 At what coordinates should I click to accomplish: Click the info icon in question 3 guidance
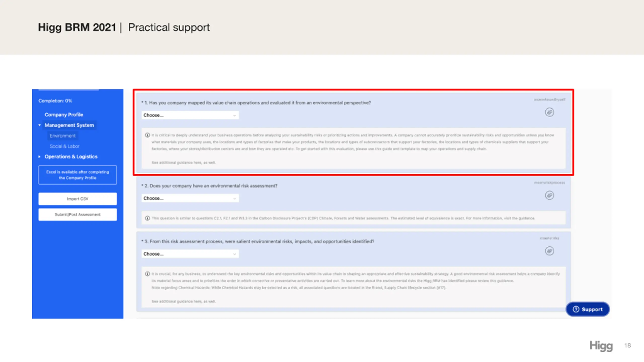click(147, 274)
